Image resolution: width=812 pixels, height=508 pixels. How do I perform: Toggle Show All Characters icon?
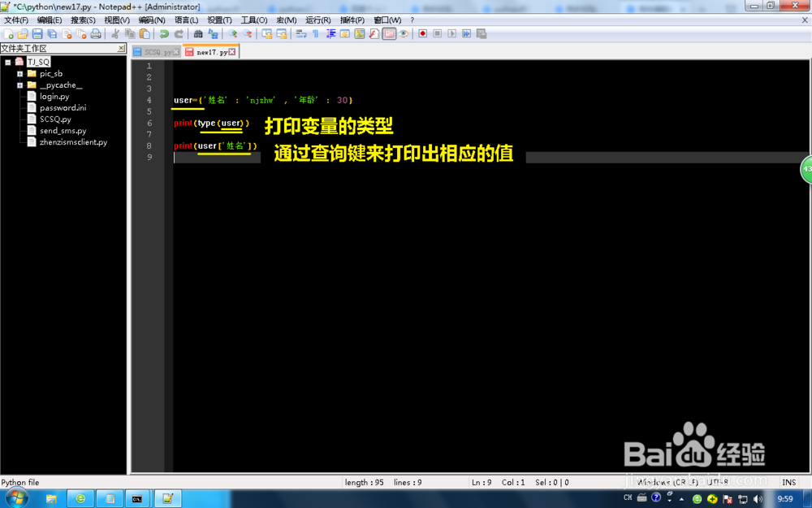[x=316, y=33]
